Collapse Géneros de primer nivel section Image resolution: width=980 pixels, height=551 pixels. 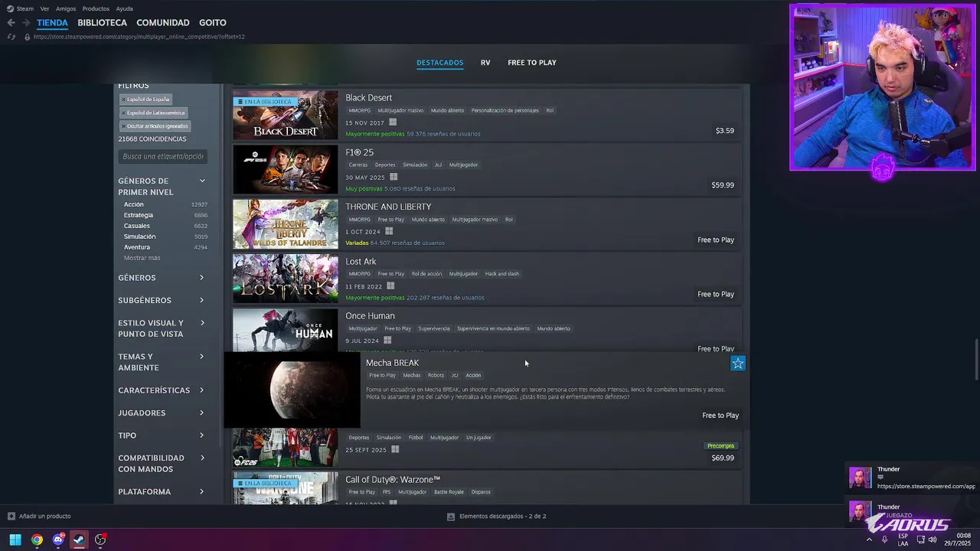[x=202, y=181]
